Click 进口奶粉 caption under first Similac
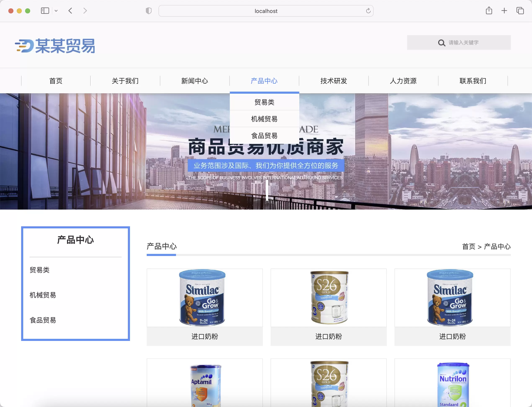 coord(204,336)
